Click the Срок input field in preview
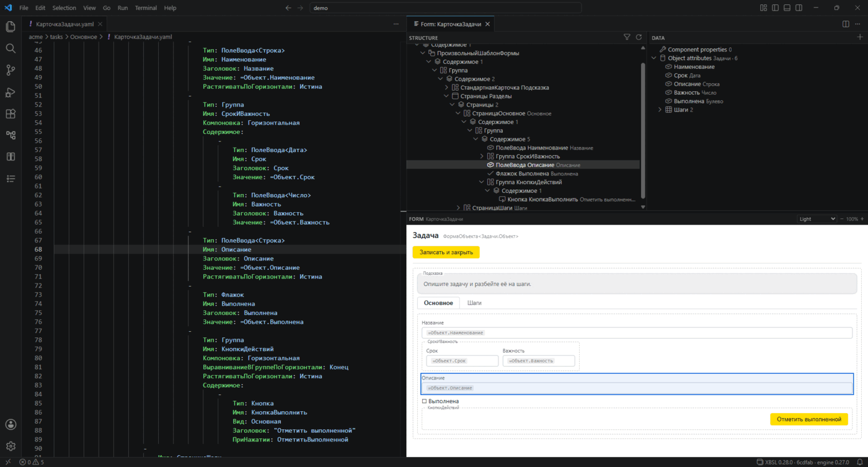Screen dimensions: 868x467 tap(462, 361)
